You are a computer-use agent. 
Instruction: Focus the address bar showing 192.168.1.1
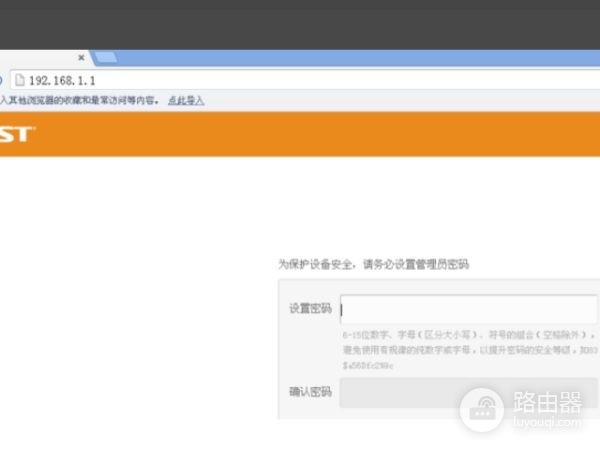305,80
